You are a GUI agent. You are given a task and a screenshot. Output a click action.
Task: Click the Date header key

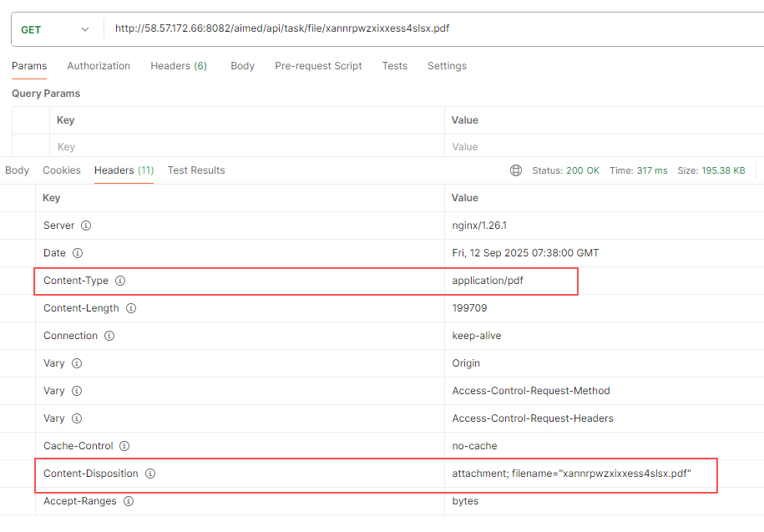click(54, 253)
